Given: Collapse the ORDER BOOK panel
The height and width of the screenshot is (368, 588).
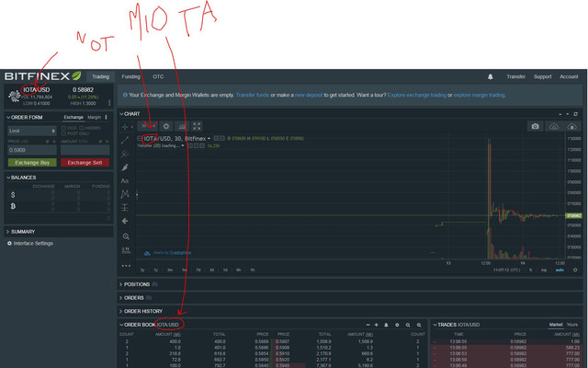Looking at the screenshot, I should [x=121, y=325].
